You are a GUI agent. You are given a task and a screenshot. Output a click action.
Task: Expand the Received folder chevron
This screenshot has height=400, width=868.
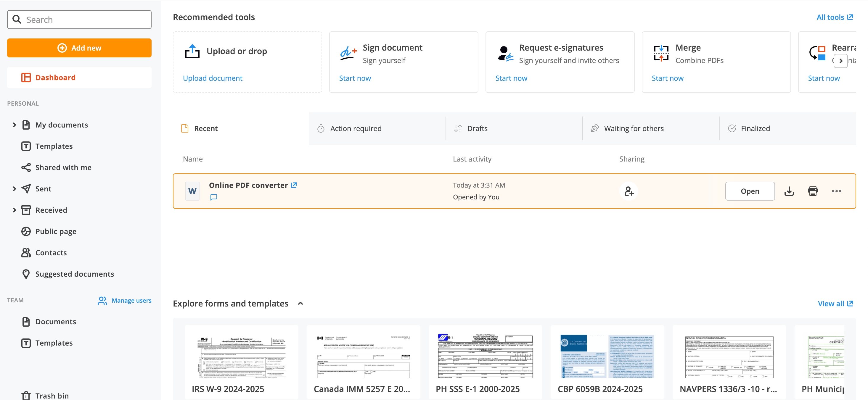(x=14, y=210)
